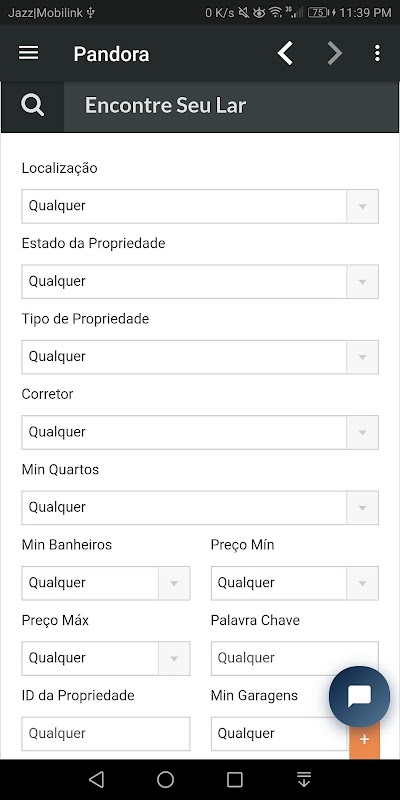The height and width of the screenshot is (800, 400).
Task: Tap the back arrow in header
Action: [x=286, y=53]
